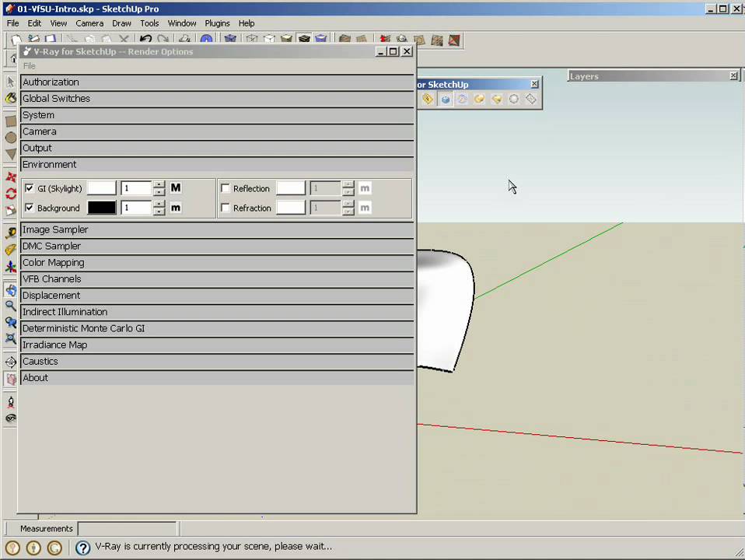Expand the Authorization rollout
This screenshot has width=745, height=560.
(x=217, y=82)
